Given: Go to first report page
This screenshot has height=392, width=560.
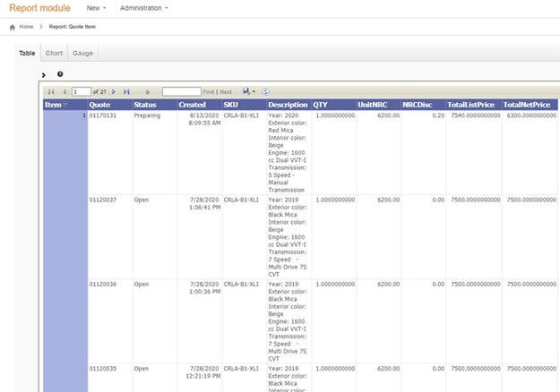Looking at the screenshot, I should [x=51, y=91].
